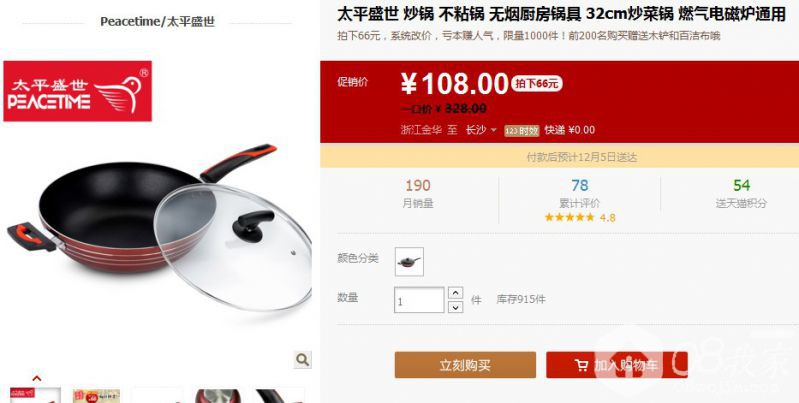View the 190 月销量 monthly sales

click(418, 194)
